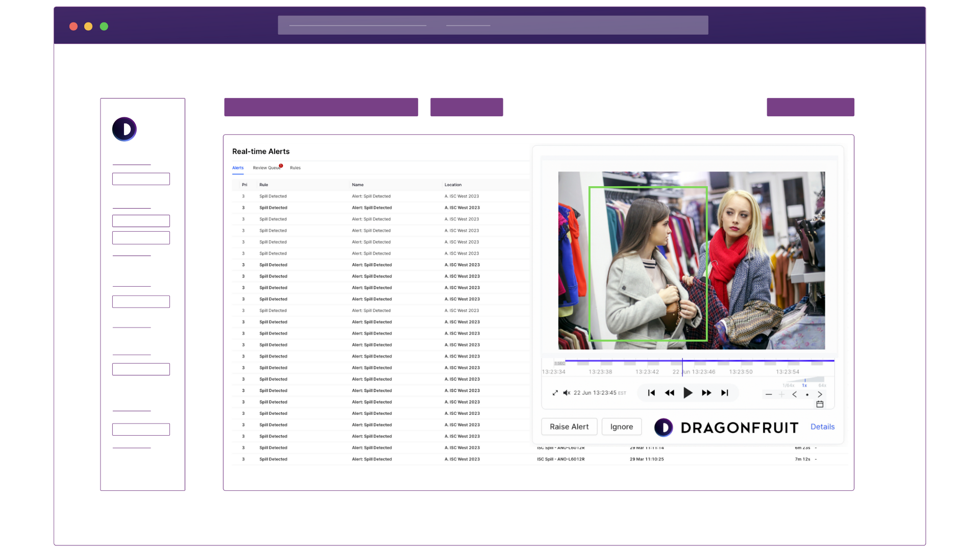Step forward one frame with the right chevron
980x551 pixels.
820,394
